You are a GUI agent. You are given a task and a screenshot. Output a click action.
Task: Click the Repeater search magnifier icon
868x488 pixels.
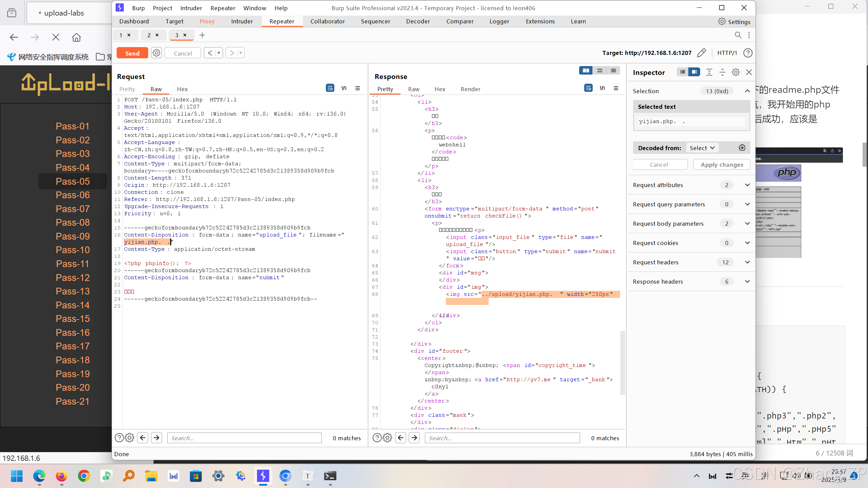[x=738, y=35]
